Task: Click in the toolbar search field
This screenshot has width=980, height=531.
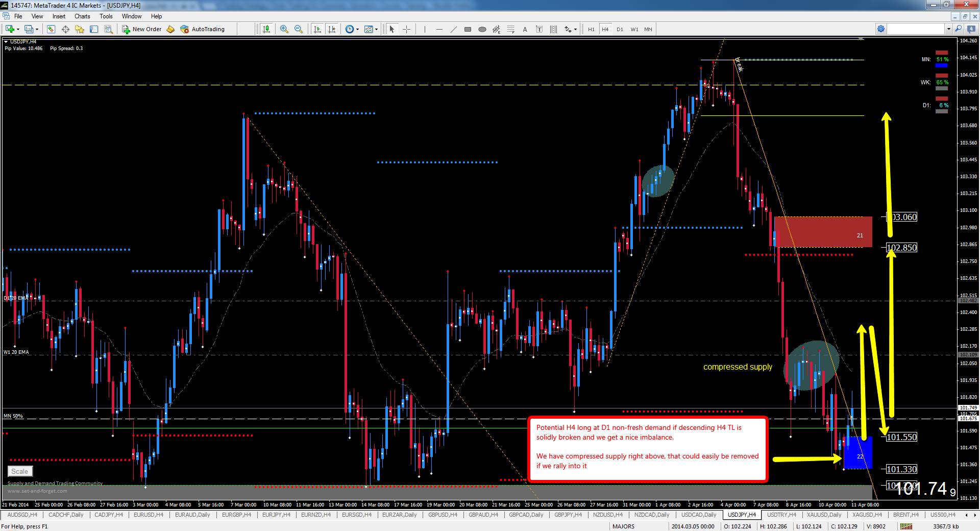Action: [x=916, y=29]
